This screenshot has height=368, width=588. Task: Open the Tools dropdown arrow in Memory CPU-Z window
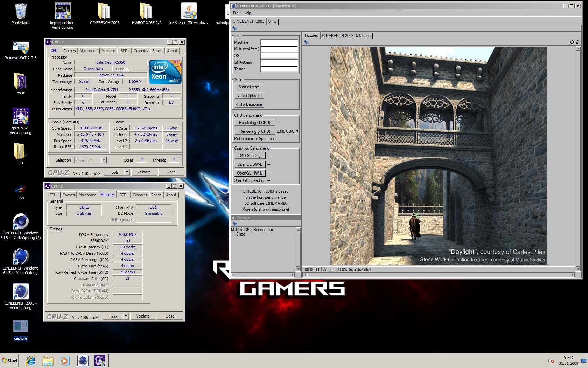coord(126,316)
